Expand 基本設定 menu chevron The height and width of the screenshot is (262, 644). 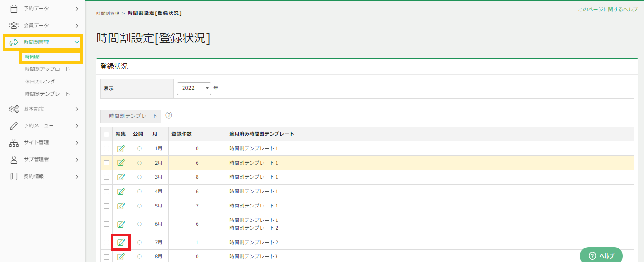click(x=77, y=109)
